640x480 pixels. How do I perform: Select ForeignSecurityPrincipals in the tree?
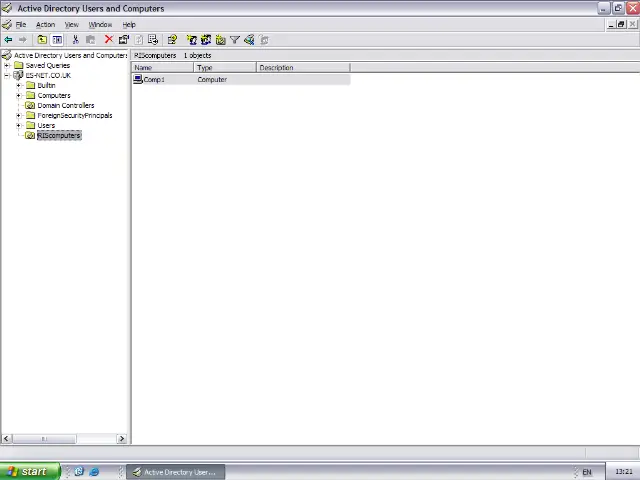(x=75, y=116)
